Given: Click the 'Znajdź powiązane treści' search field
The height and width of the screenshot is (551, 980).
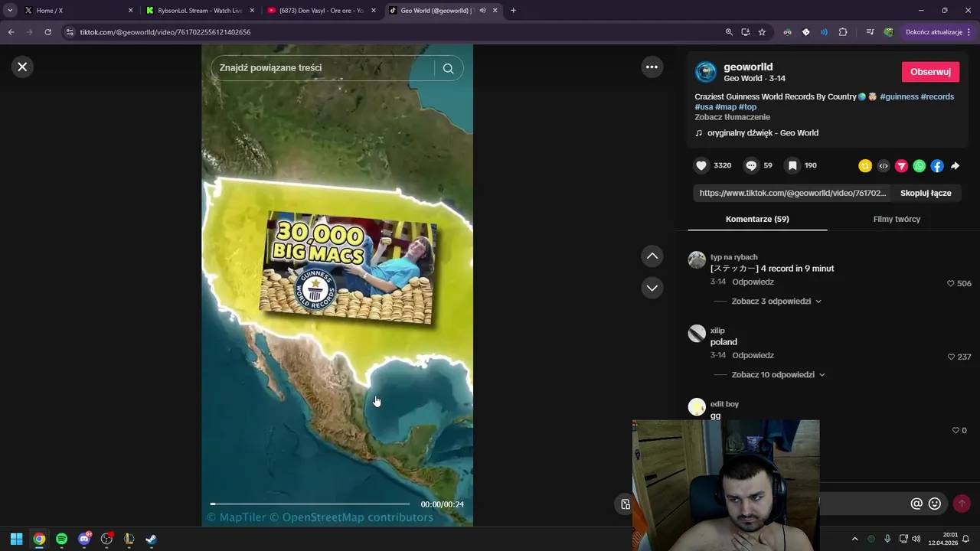Looking at the screenshot, I should click(x=323, y=68).
